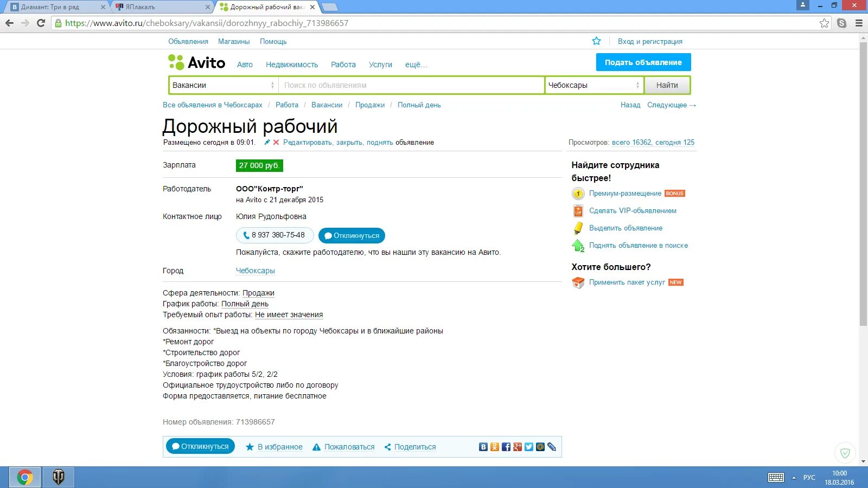The image size is (868, 488).
Task: Click Магазины in top menu
Action: (x=234, y=41)
